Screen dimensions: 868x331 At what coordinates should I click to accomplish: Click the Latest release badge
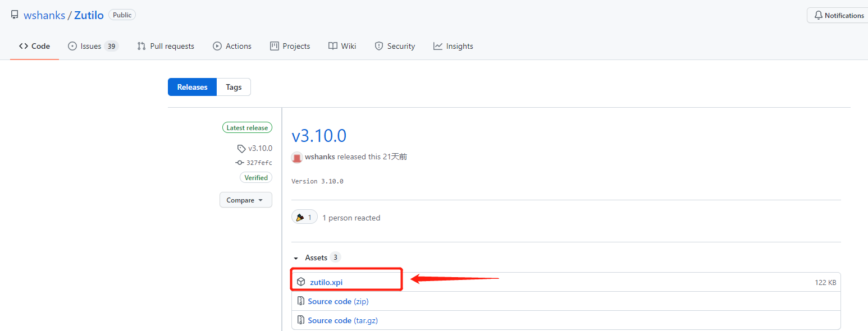pyautogui.click(x=247, y=128)
